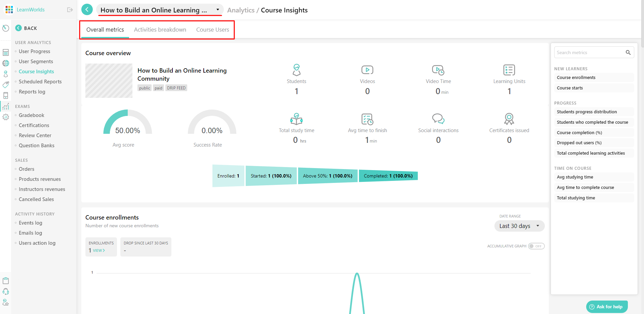The height and width of the screenshot is (314, 644).
Task: Toggle the Accumulative Graph switch on
Action: tap(536, 246)
